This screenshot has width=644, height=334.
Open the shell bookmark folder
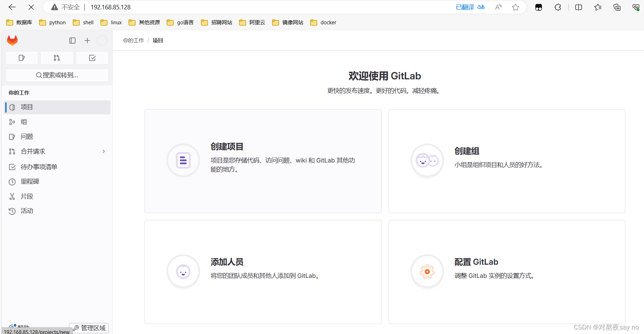coord(83,23)
